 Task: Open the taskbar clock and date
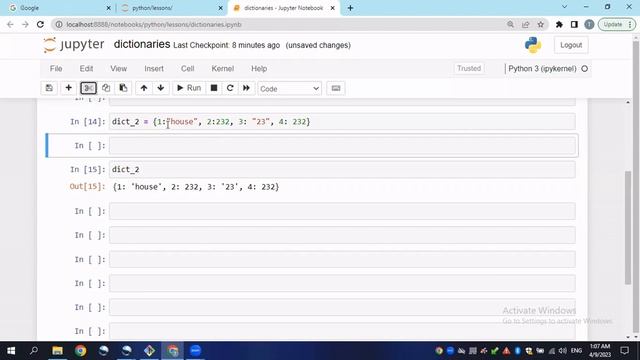600,351
